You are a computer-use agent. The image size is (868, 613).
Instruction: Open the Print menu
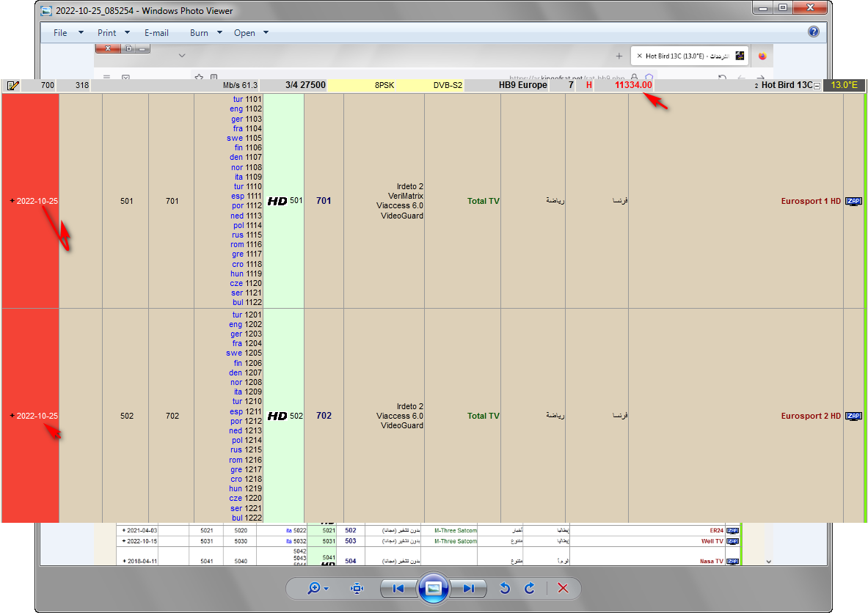tap(114, 33)
